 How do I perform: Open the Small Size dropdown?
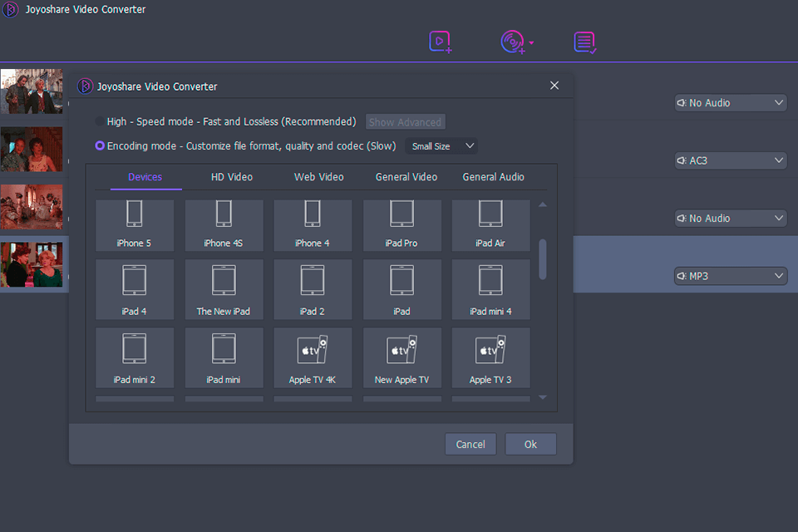[x=442, y=146]
